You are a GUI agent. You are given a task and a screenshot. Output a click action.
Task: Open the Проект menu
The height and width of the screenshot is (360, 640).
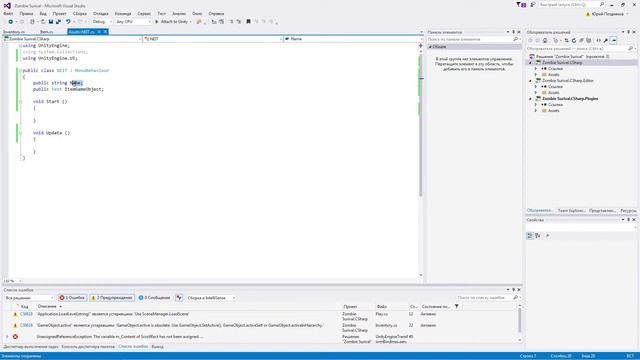pos(60,13)
